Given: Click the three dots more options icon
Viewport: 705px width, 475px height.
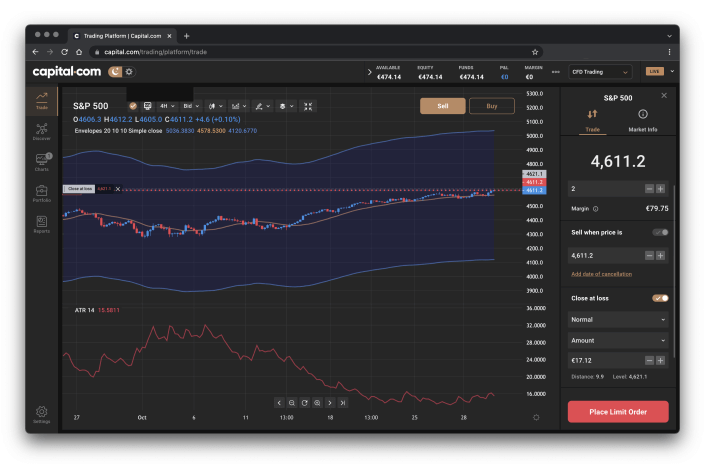Looking at the screenshot, I should point(556,72).
